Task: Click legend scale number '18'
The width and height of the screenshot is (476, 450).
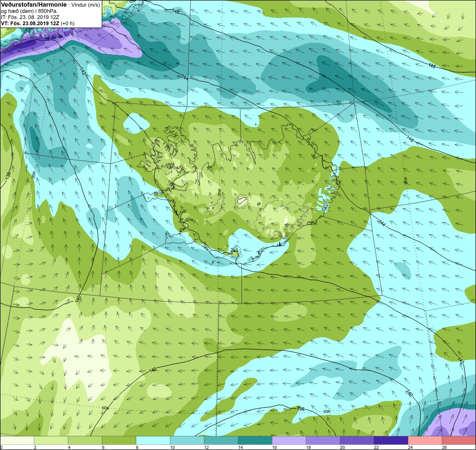Action: [308, 447]
